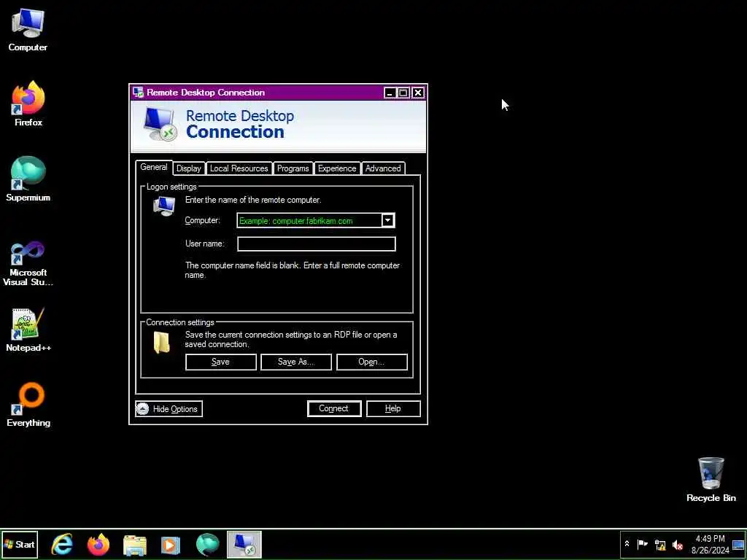Click Open... to load saved connection

[x=371, y=362]
